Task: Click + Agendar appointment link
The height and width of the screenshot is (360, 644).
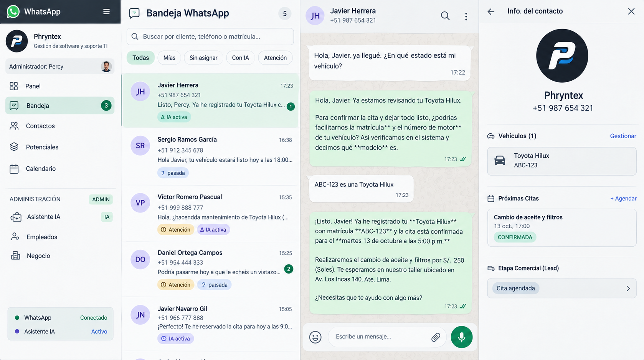Action: click(x=623, y=199)
